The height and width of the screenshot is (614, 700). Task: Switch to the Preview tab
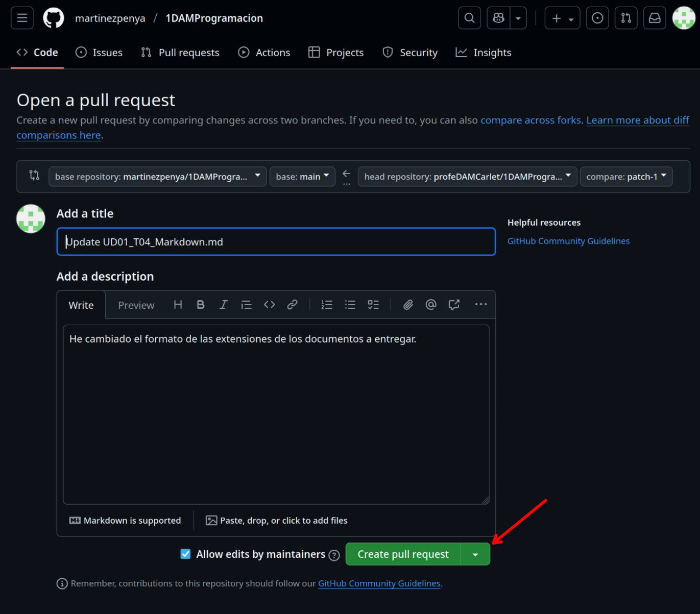pos(136,305)
